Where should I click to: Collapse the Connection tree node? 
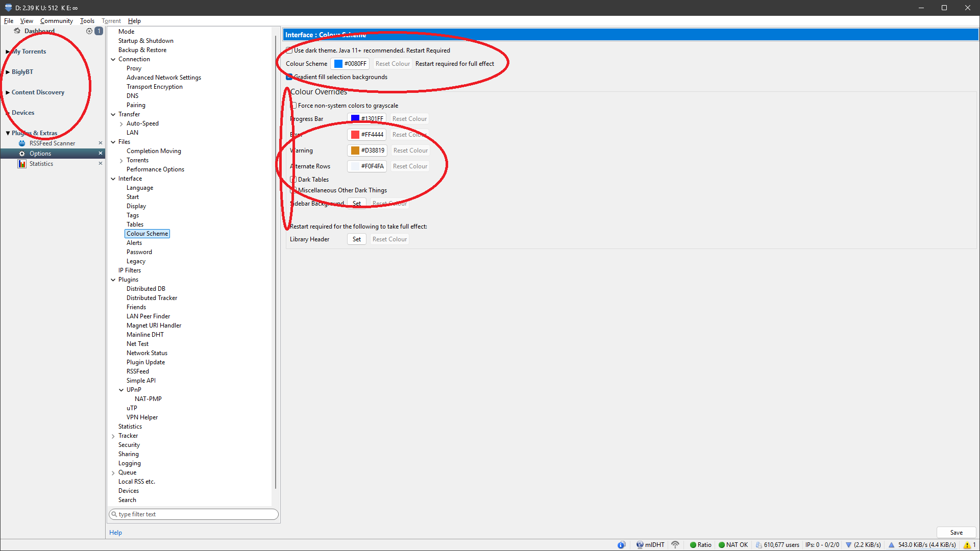[x=113, y=59]
